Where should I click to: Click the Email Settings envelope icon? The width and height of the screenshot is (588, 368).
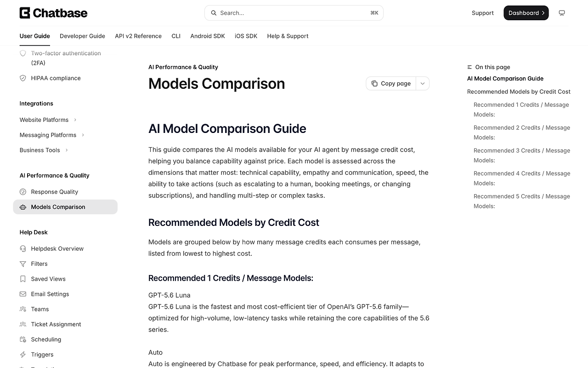[x=23, y=294]
